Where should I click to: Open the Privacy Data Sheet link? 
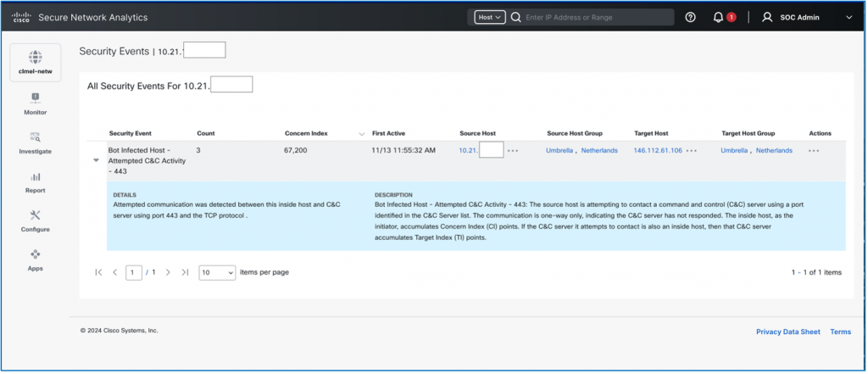[787, 332]
